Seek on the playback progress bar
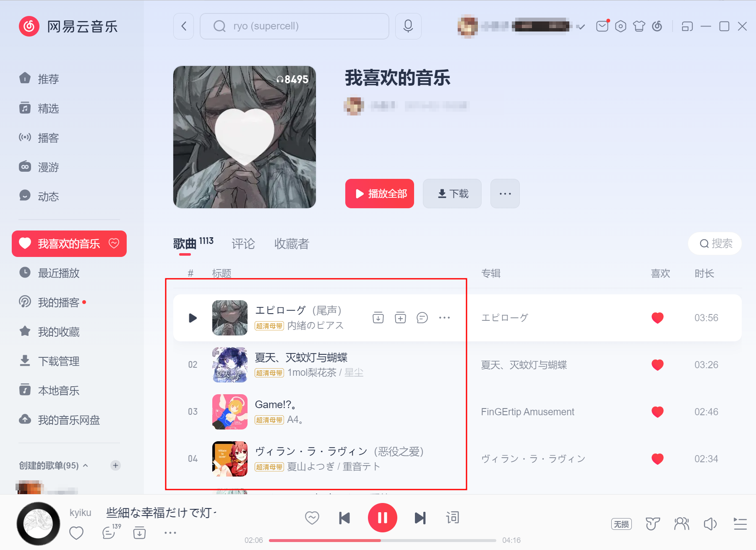 point(382,540)
